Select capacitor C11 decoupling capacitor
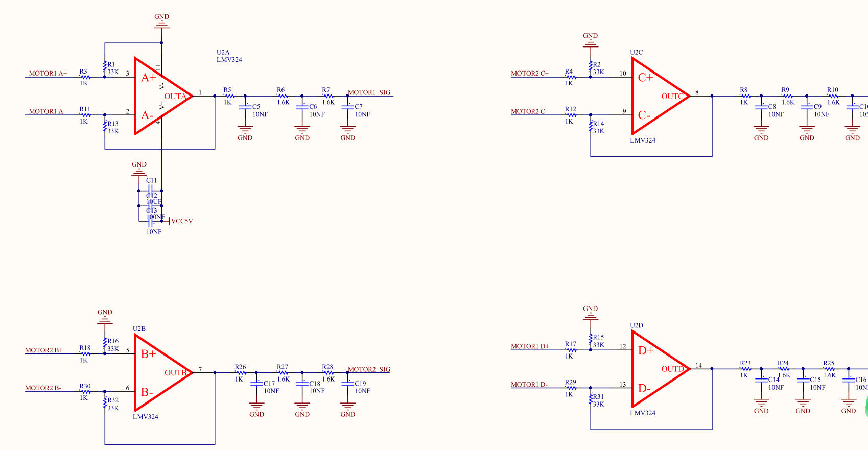Screen dimensions: 868x450 (151, 191)
